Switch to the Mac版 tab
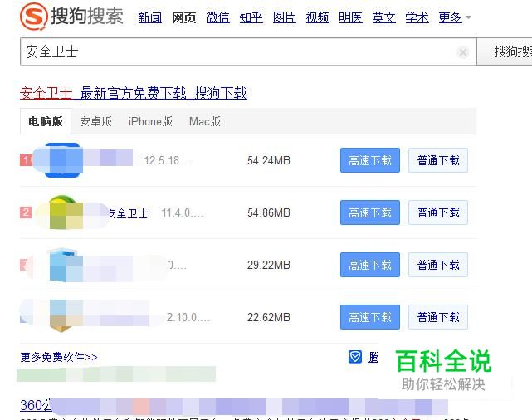Viewport: 532px width, 420px height. [x=205, y=121]
